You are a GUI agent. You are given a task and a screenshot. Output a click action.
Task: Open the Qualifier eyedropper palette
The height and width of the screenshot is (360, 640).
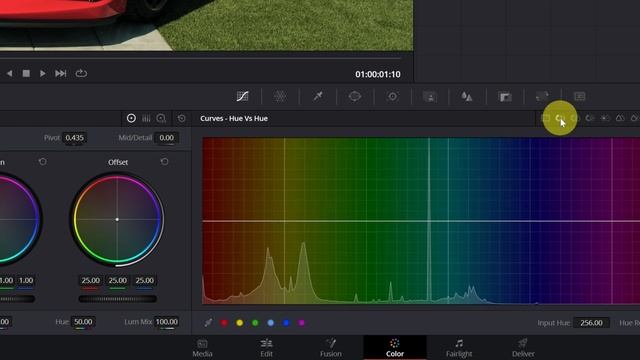(318, 96)
